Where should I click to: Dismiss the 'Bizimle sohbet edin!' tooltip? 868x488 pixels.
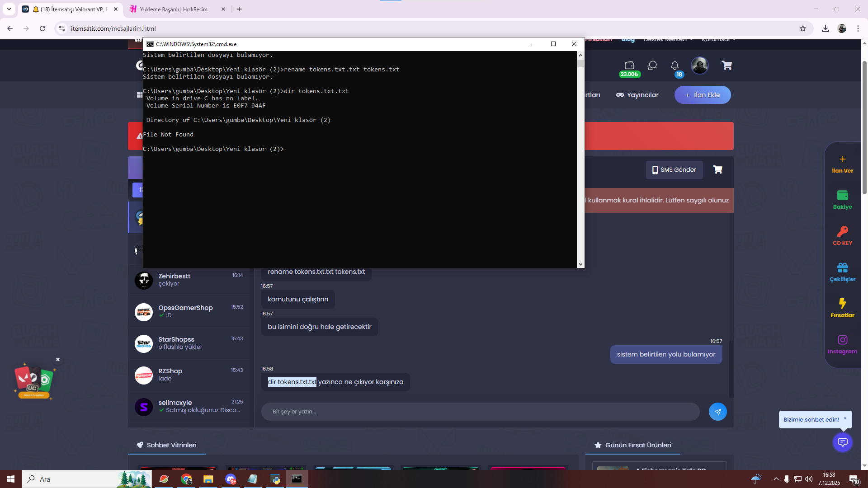845,418
